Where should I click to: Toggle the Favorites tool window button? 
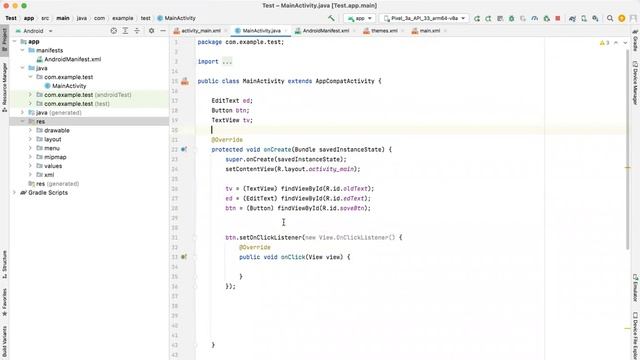pyautogui.click(x=4, y=302)
